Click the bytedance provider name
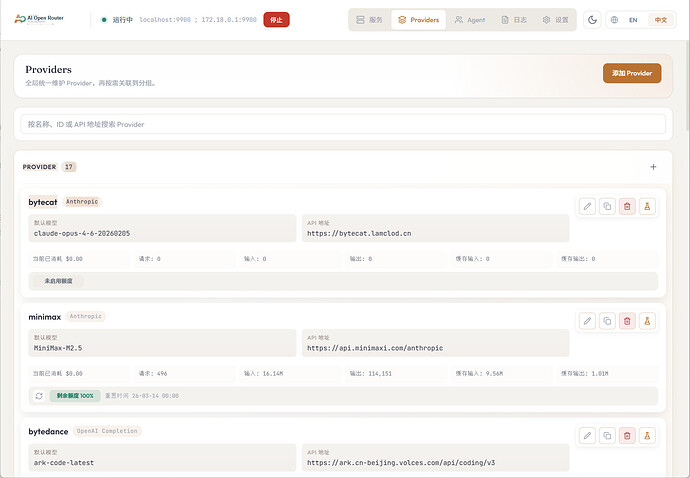The height and width of the screenshot is (478, 690). (48, 431)
